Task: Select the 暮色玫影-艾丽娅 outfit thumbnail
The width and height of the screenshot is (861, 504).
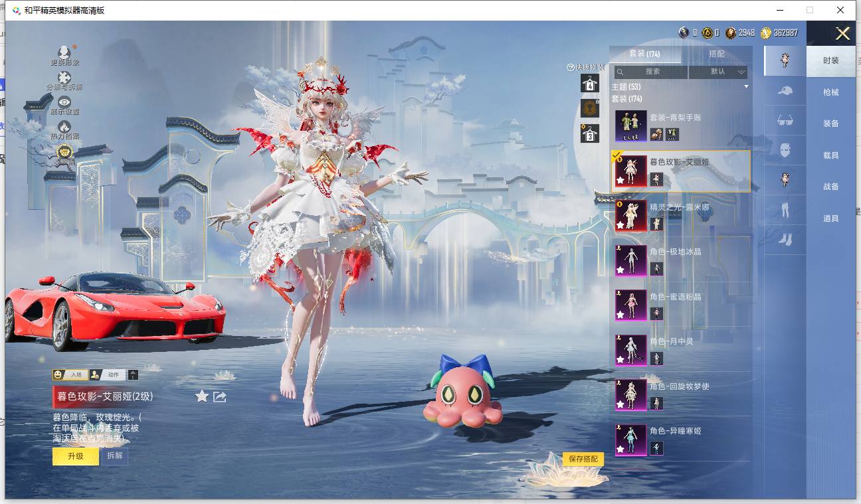Action: coord(631,171)
